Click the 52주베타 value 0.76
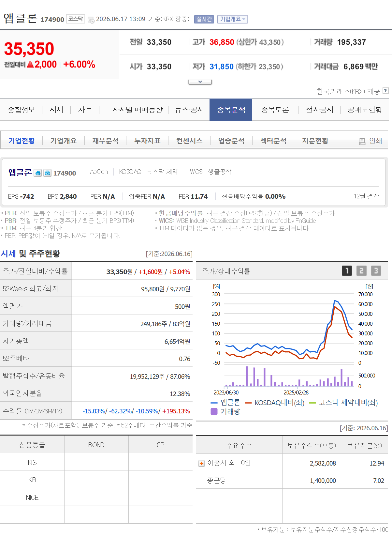This screenshot has width=392, height=538. [184, 359]
